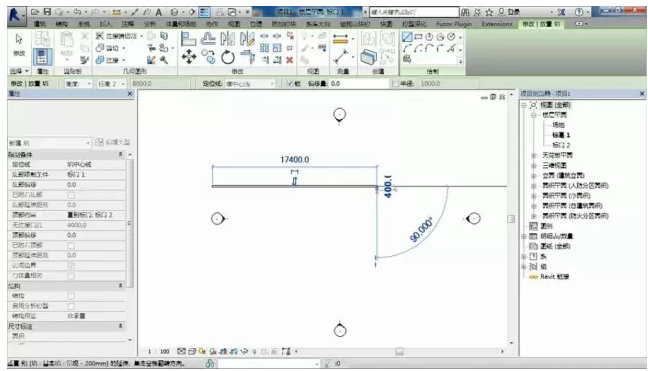Click the Measure between two points icon
The image size is (648, 371).
tap(341, 57)
